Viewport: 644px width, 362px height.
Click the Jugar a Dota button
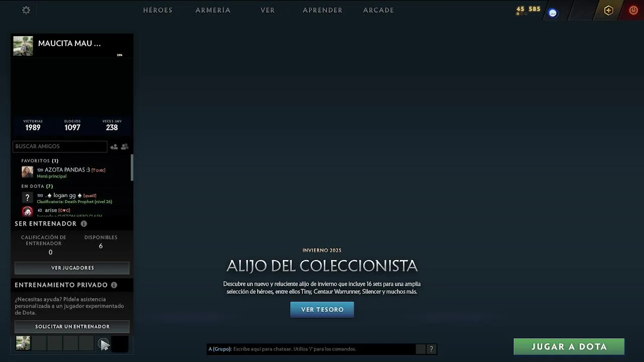(x=569, y=346)
